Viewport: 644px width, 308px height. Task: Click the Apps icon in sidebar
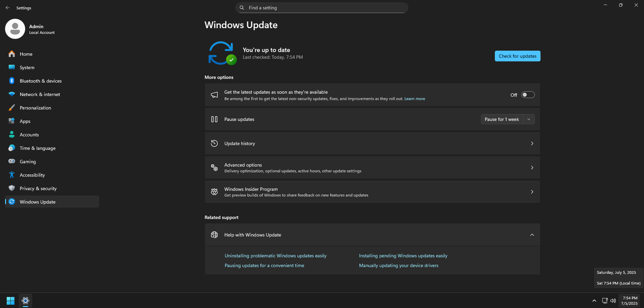12,121
